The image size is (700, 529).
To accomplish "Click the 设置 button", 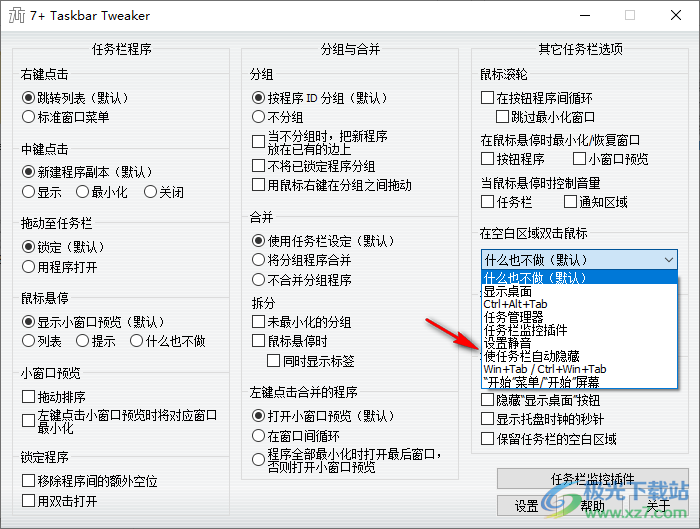I will [x=527, y=506].
